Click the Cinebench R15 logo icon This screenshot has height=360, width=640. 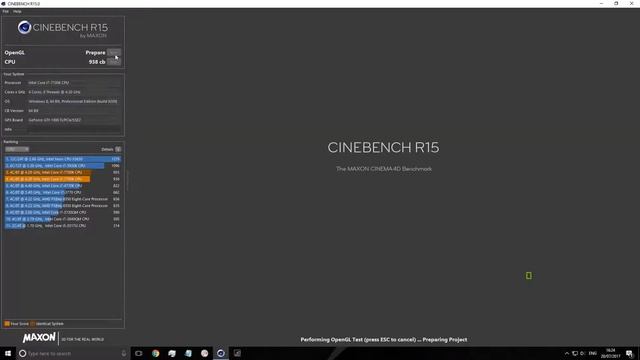click(x=24, y=27)
